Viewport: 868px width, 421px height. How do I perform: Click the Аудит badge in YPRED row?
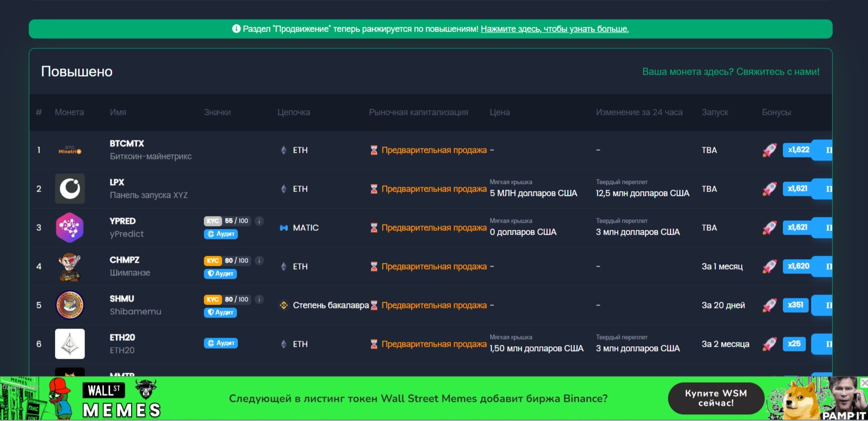click(x=221, y=234)
